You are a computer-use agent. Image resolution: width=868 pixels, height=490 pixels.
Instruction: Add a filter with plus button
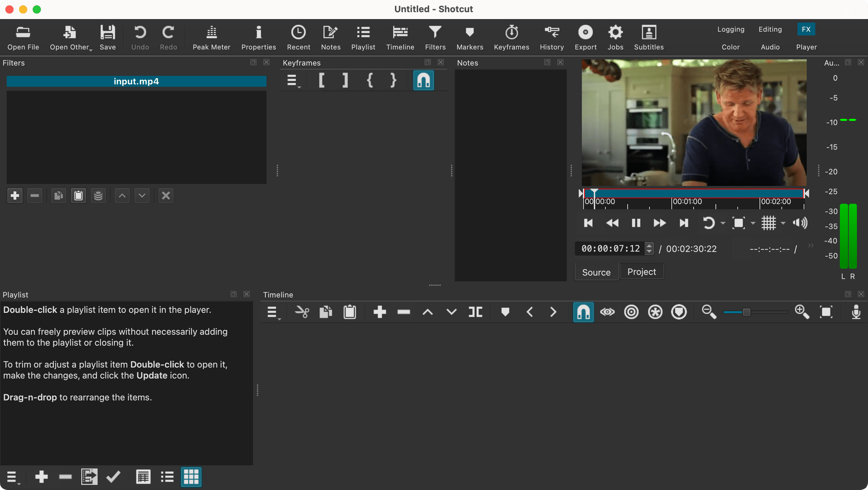point(15,196)
